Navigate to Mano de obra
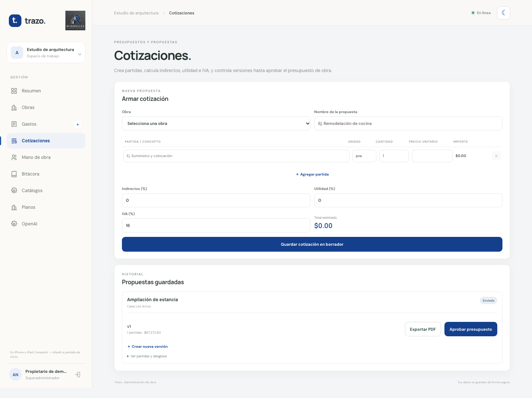 coord(46,157)
